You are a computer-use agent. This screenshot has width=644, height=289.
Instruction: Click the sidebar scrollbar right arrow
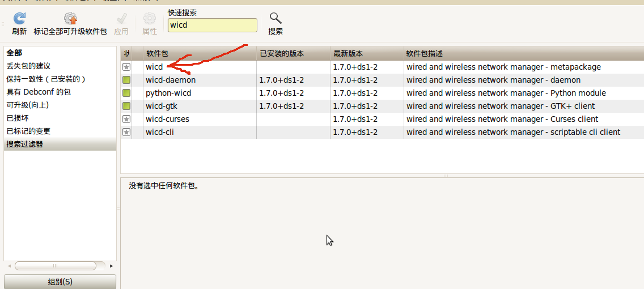point(111,266)
